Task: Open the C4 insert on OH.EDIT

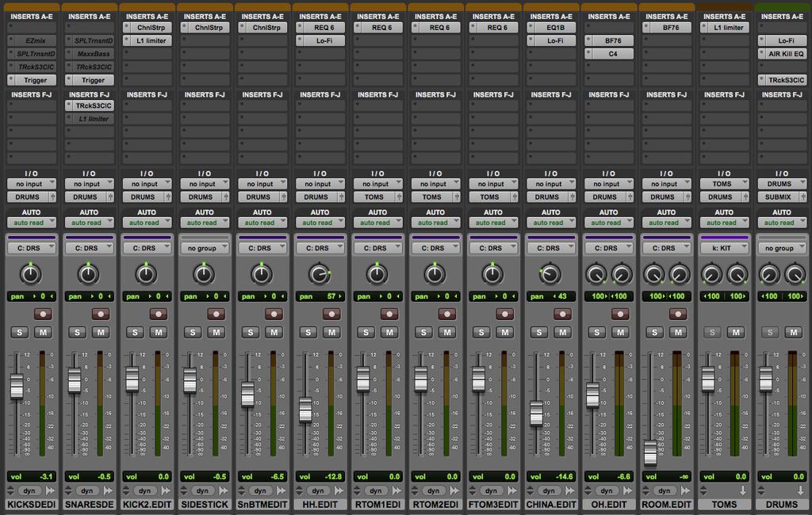Action: coord(609,54)
